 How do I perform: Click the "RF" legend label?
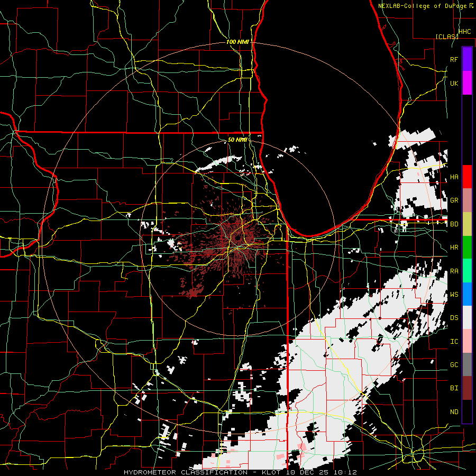(454, 59)
